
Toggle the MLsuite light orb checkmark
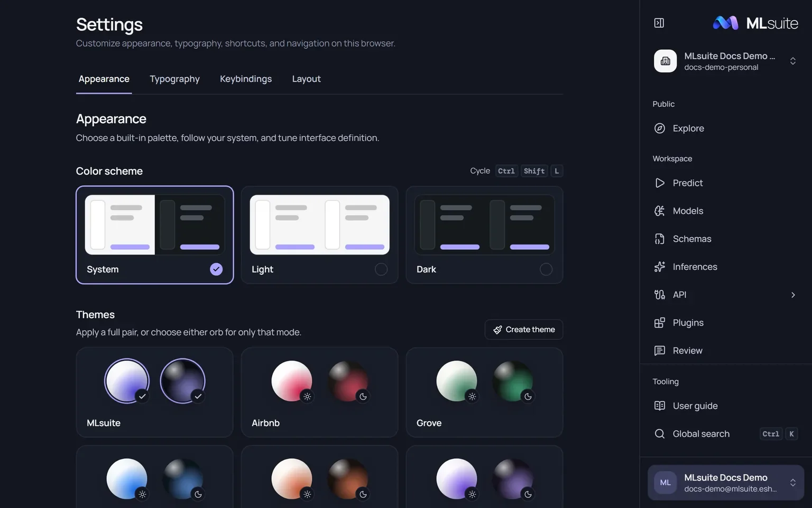[142, 396]
